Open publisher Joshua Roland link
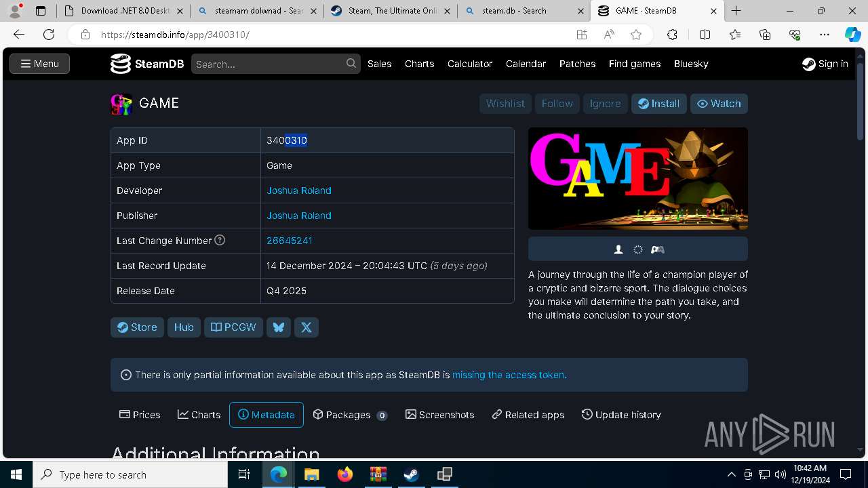868x488 pixels. pos(299,216)
